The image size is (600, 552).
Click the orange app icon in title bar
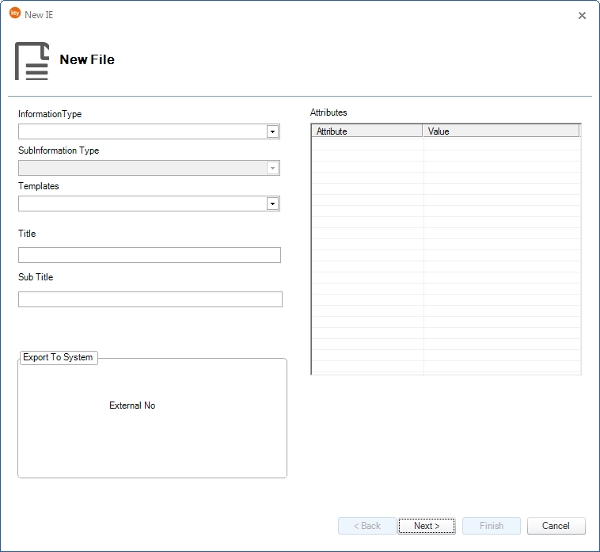(x=15, y=14)
